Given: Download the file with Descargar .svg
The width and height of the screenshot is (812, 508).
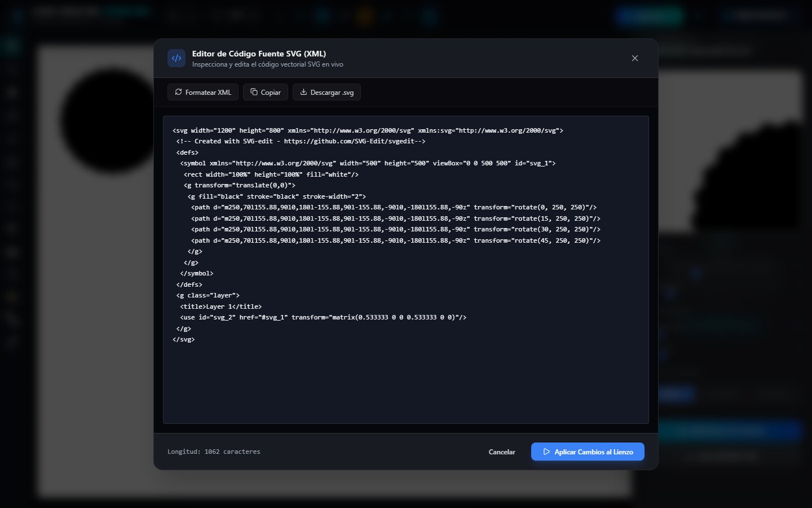Looking at the screenshot, I should pos(326,92).
